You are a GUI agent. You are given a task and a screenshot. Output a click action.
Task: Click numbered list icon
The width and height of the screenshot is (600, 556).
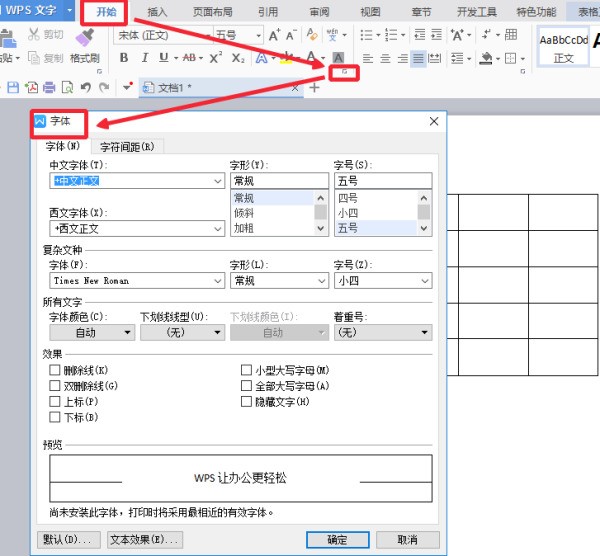click(391, 35)
